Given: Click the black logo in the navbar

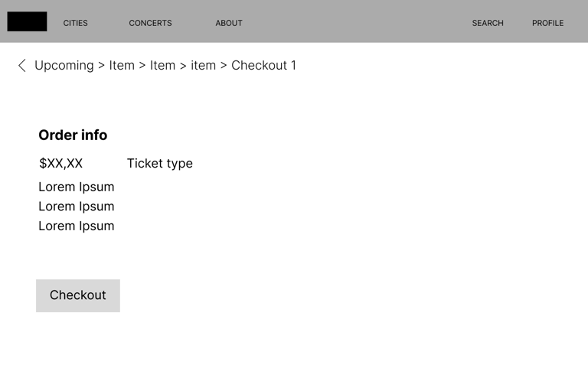Looking at the screenshot, I should [27, 22].
